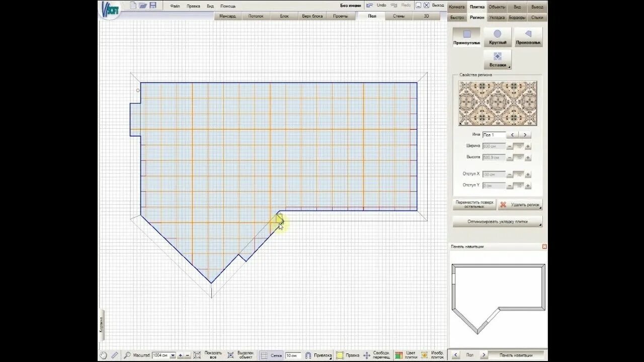
Task: Open the Масштаб scale dropdown
Action: point(173,355)
